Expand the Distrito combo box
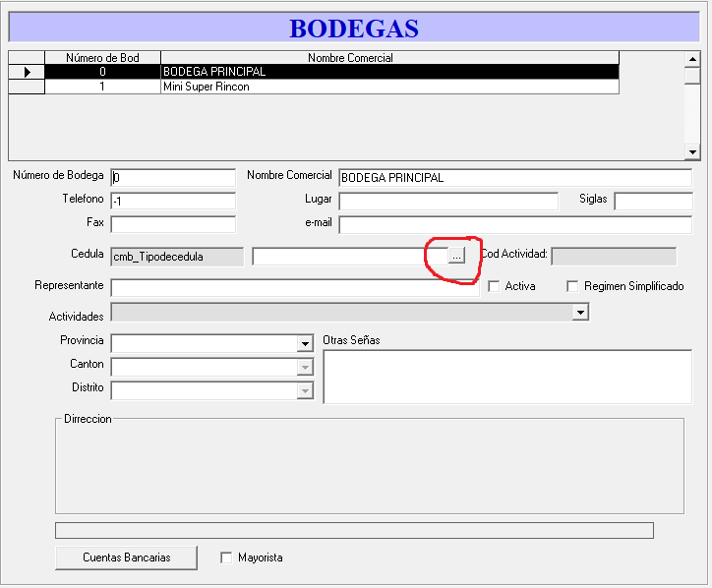The image size is (712, 588). coord(305,391)
